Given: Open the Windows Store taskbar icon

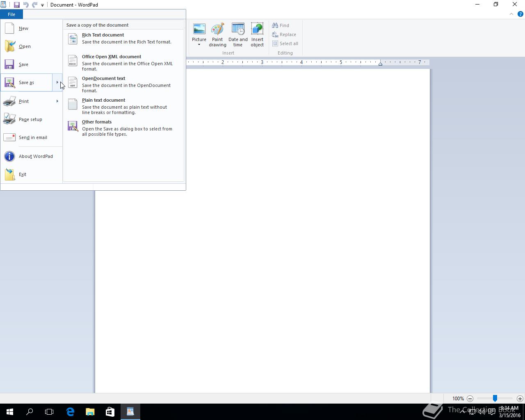Looking at the screenshot, I should (110, 412).
